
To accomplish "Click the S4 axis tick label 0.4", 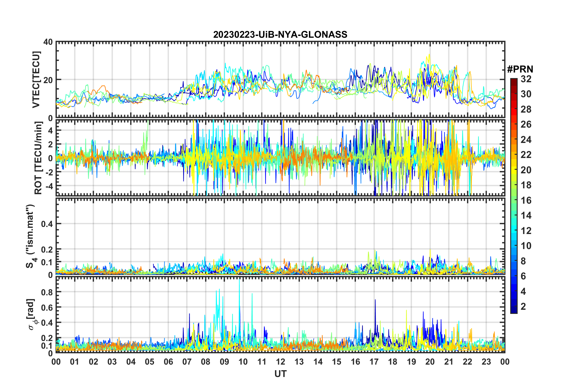I will 47,224.
